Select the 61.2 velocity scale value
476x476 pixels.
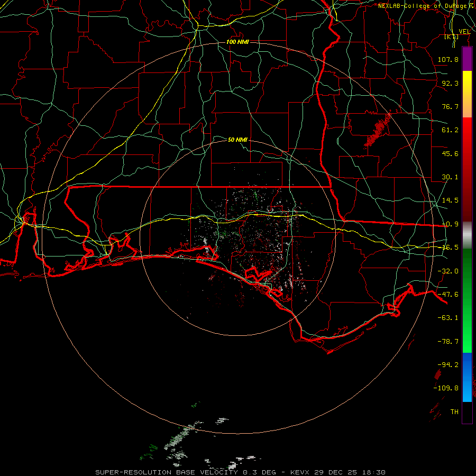pos(450,130)
